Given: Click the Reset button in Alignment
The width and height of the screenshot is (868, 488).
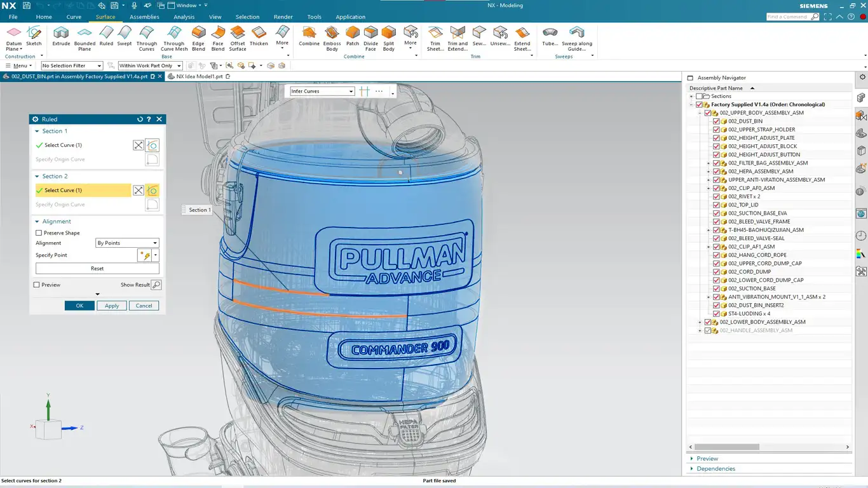Looking at the screenshot, I should [x=97, y=268].
